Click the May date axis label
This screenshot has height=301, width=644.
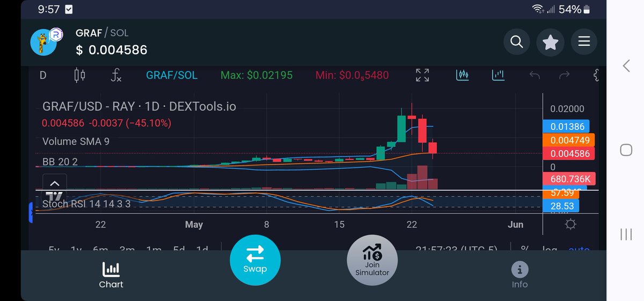click(x=194, y=224)
